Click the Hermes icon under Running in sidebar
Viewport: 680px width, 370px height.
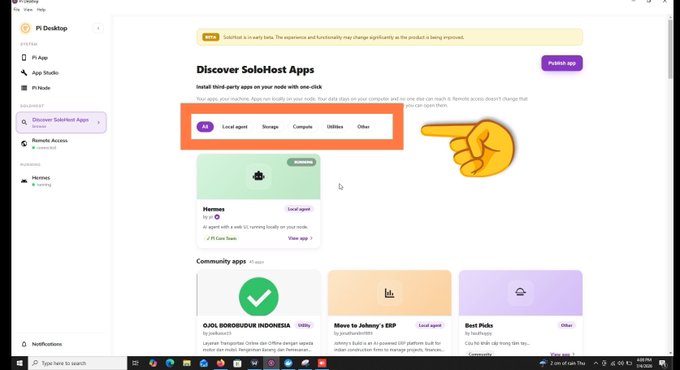click(24, 181)
